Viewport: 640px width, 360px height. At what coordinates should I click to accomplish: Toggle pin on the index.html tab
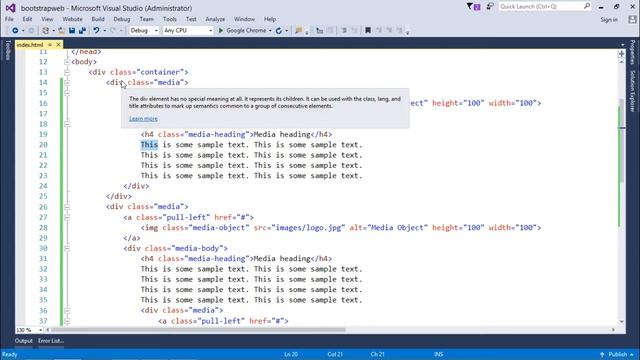50,44
